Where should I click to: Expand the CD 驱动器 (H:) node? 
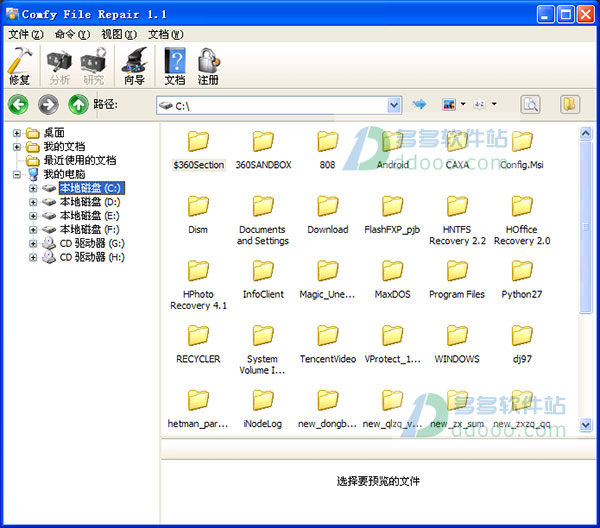[33, 257]
